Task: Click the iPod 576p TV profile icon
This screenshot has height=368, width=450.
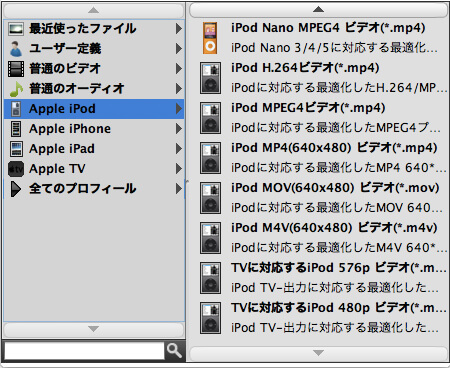Action: (x=210, y=278)
